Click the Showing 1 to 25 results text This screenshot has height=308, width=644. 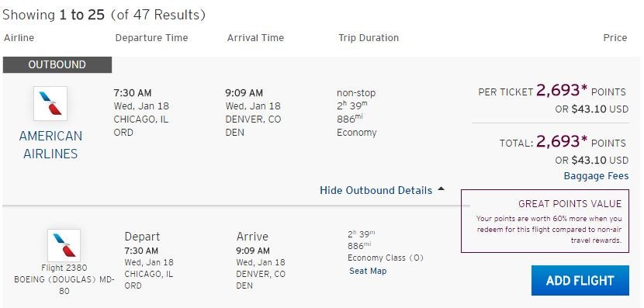pos(103,16)
